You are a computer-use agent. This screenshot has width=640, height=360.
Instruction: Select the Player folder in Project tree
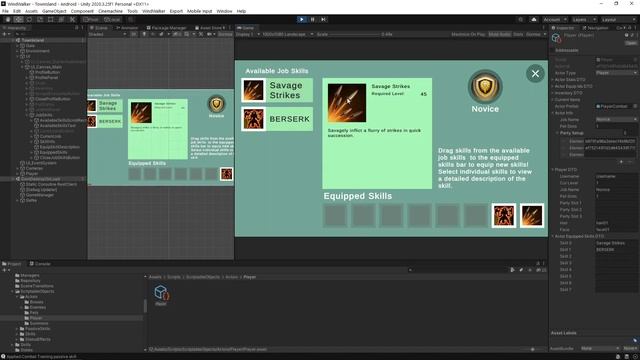click(36, 318)
